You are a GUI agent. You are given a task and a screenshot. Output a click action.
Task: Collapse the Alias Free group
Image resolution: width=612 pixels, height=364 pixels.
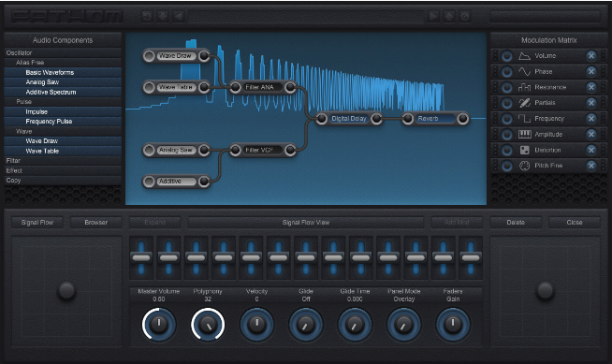click(x=63, y=63)
